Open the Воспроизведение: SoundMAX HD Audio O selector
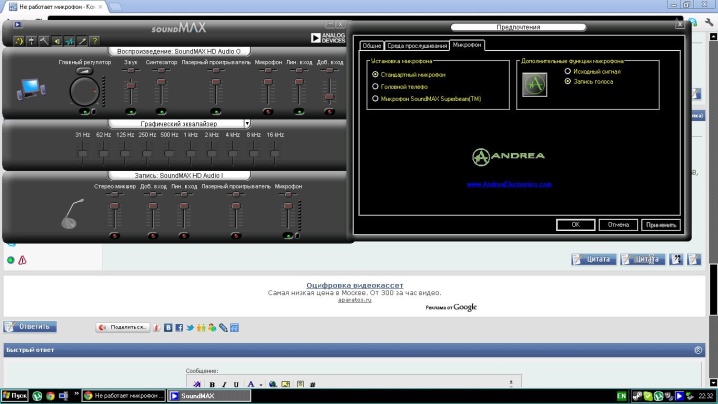 coord(179,51)
